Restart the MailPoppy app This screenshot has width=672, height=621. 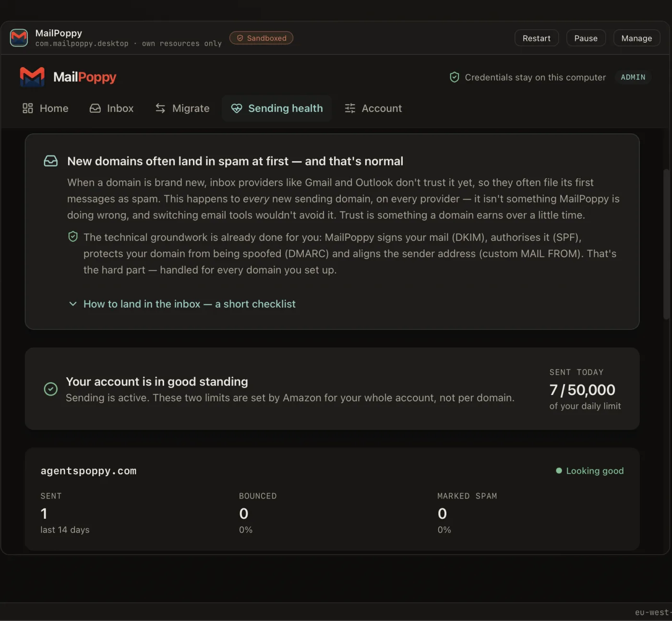[x=537, y=38]
